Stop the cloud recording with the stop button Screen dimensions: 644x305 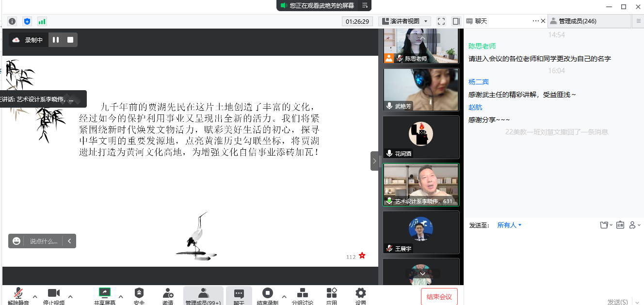(x=70, y=40)
